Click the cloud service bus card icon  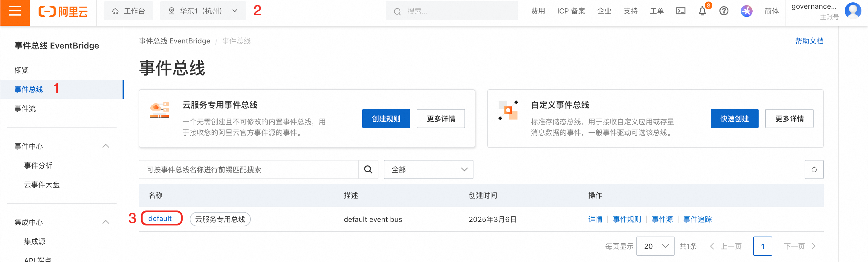[159, 110]
